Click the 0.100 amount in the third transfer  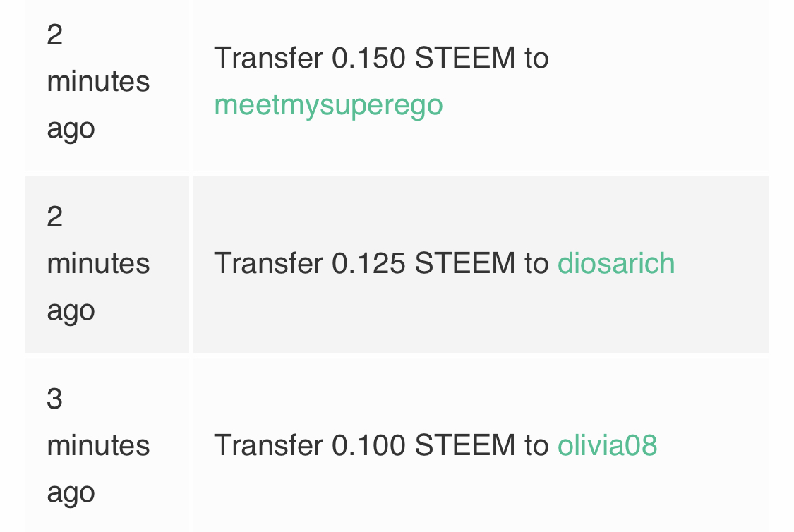click(x=368, y=445)
